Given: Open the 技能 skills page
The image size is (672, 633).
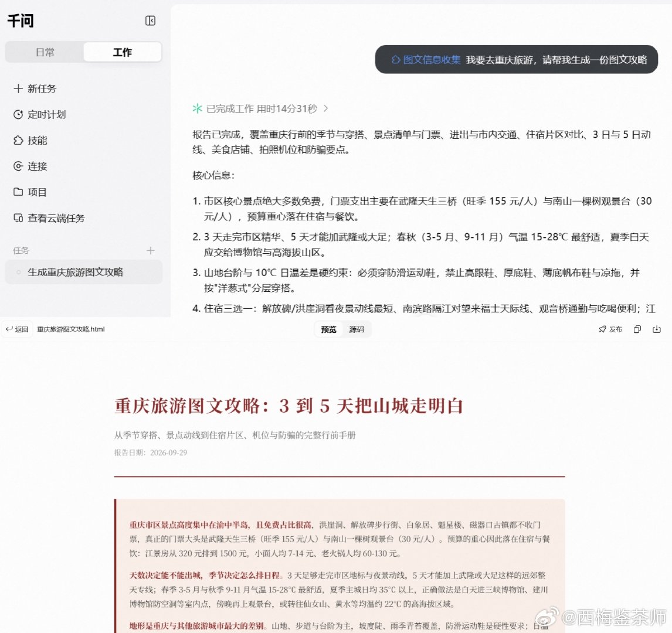Looking at the screenshot, I should click(30, 141).
